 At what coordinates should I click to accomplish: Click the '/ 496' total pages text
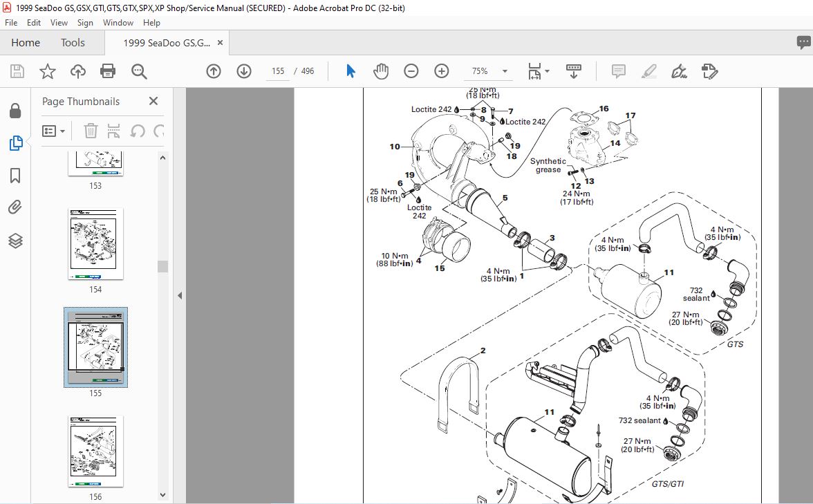(304, 71)
